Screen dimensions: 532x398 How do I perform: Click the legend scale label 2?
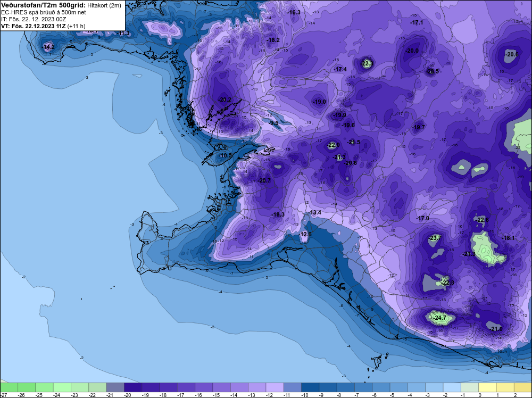(x=515, y=395)
